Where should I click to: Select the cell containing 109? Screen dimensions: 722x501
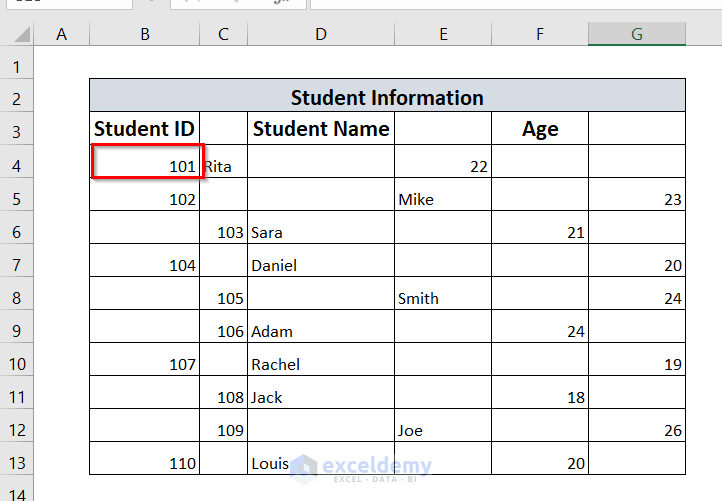[x=223, y=425]
